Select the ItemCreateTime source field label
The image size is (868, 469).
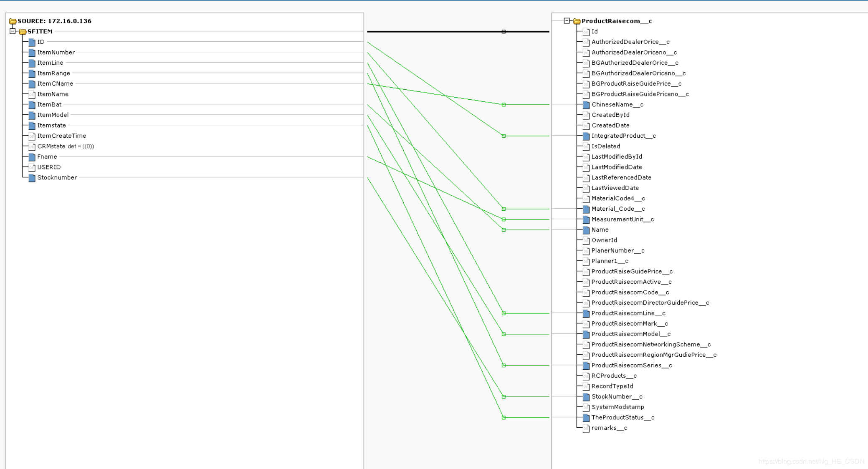(x=61, y=136)
